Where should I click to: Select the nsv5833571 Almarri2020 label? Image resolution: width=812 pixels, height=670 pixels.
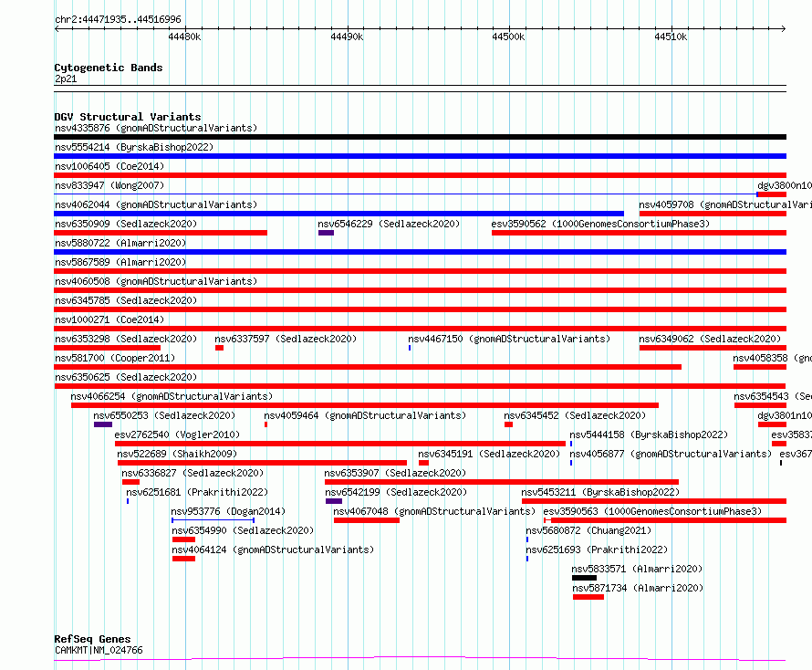(637, 569)
